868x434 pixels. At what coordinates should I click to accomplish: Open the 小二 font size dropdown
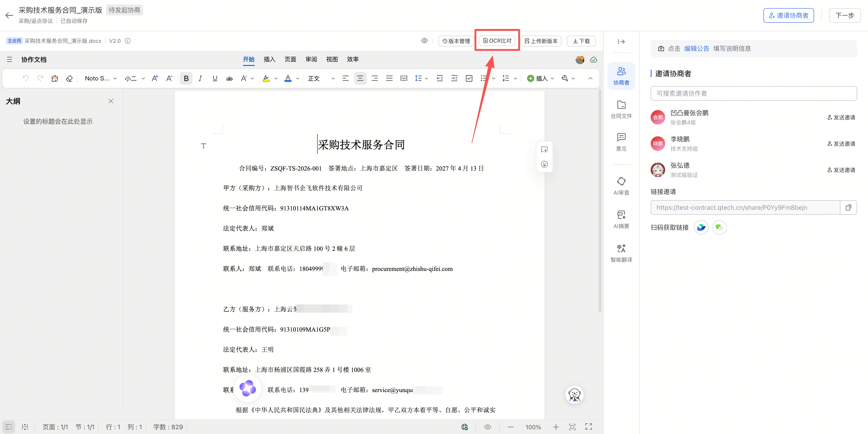[x=135, y=79]
